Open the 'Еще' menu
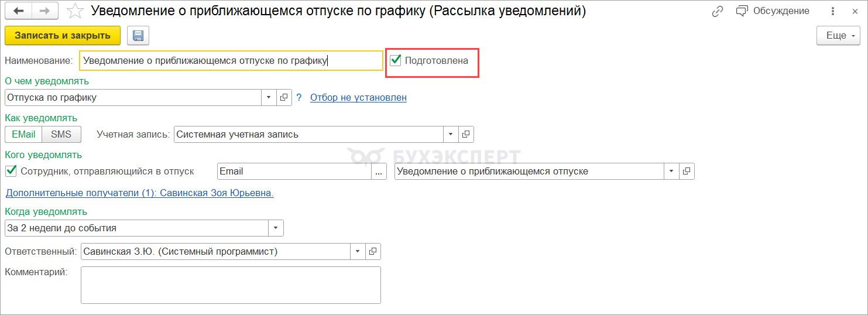Image resolution: width=868 pixels, height=315 pixels. coord(839,36)
